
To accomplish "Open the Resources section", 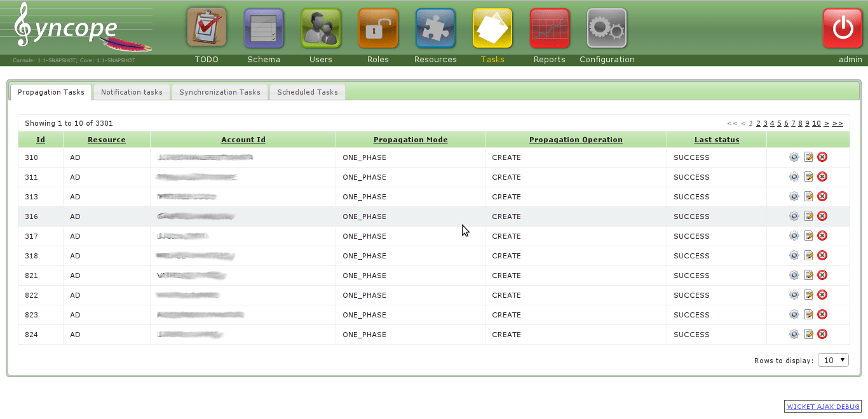I will click(x=435, y=29).
